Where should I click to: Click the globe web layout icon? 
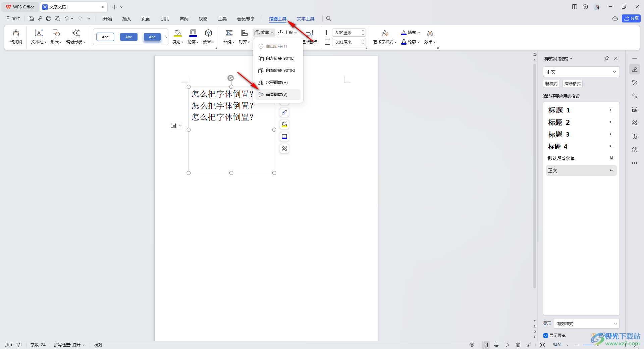518,345
